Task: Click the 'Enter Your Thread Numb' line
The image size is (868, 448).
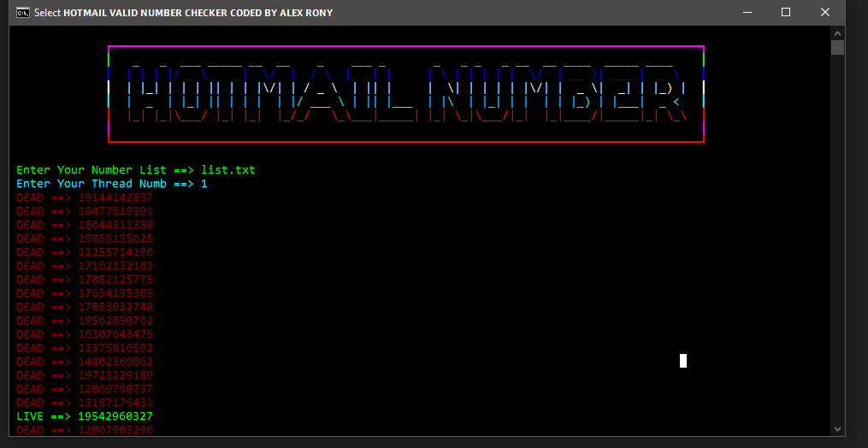Action: [x=112, y=183]
